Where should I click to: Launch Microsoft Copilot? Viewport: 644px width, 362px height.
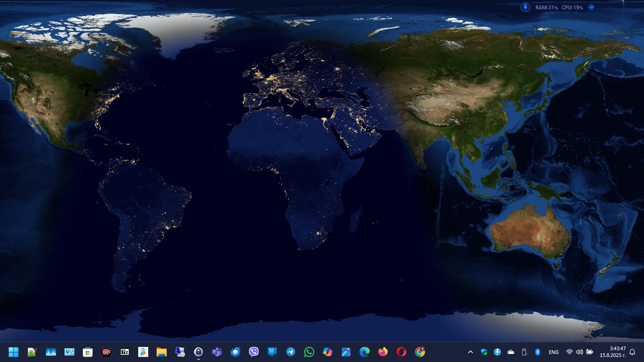coord(327,352)
